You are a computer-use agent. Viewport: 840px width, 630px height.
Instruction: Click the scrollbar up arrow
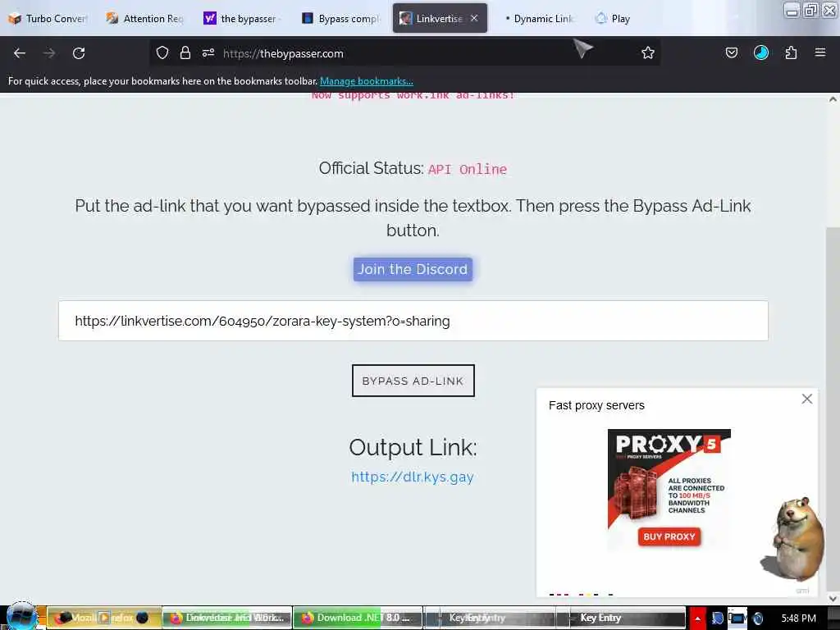pyautogui.click(x=833, y=99)
